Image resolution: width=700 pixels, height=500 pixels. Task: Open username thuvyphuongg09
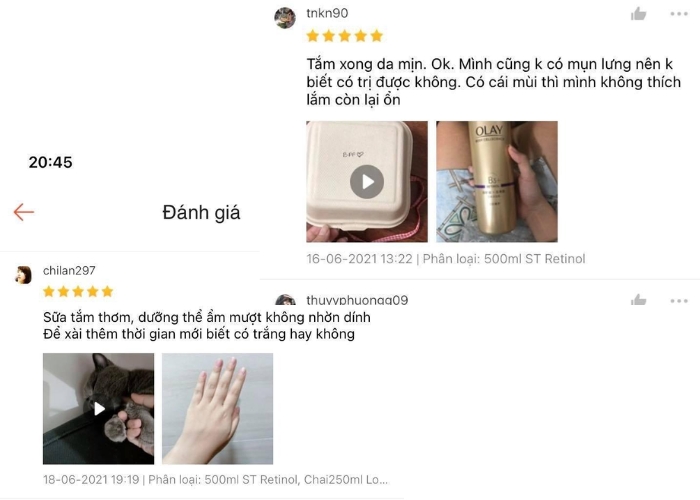coord(357,300)
